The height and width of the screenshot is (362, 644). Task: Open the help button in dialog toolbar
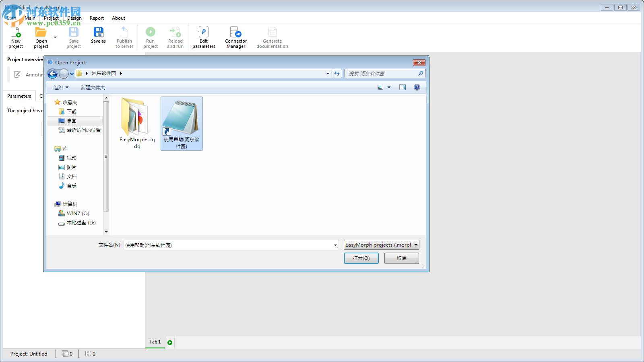[x=417, y=87]
